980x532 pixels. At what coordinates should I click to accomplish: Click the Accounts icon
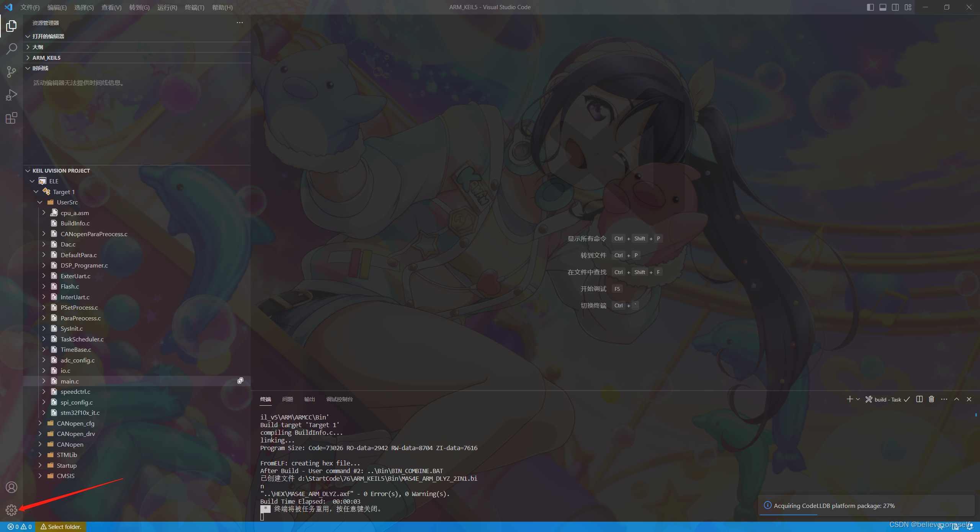[x=11, y=487]
